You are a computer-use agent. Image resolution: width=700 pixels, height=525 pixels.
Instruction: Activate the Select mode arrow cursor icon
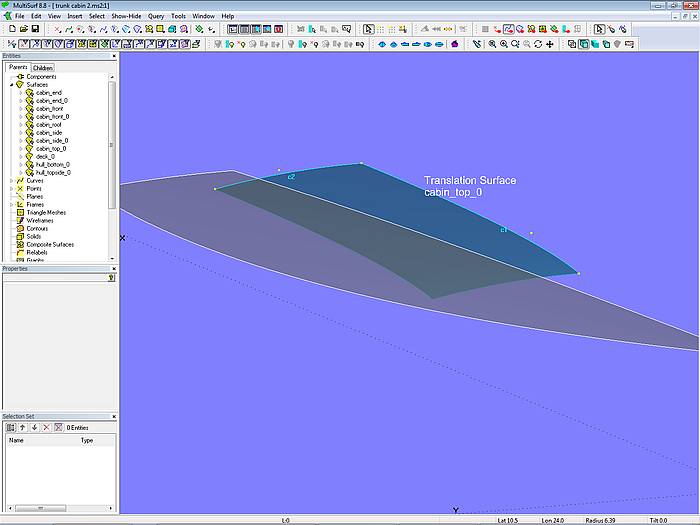pyautogui.click(x=368, y=29)
